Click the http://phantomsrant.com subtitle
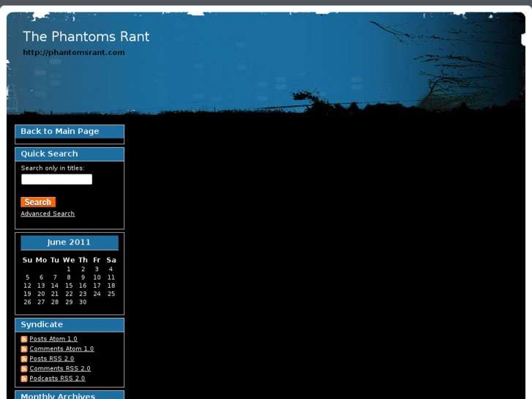 (x=74, y=52)
